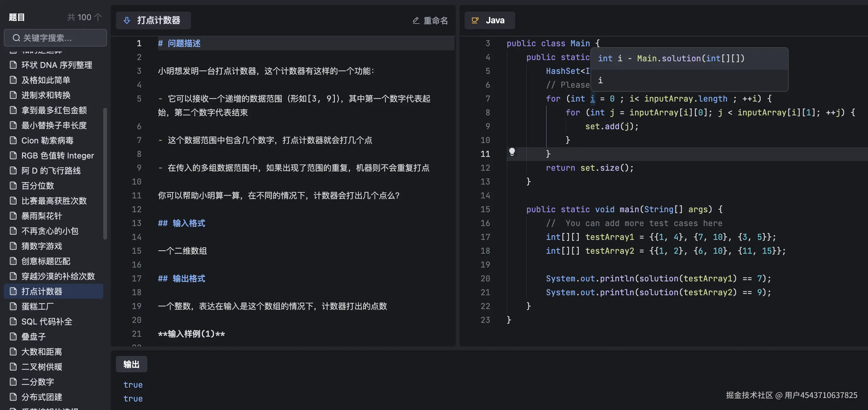
Task: Click the 关键字搜索 input field
Action: point(55,38)
